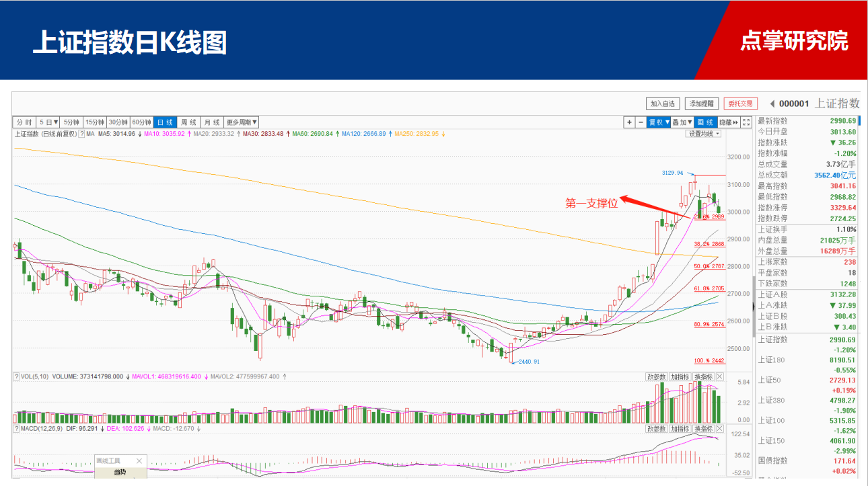Select 日线 daily chart tab

[x=165, y=122]
